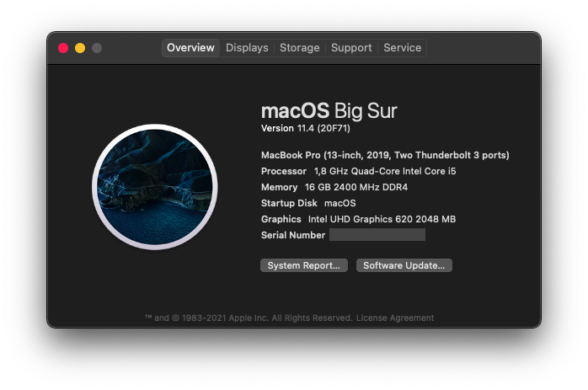Minimize window with the yellow button
588x390 pixels.
coord(80,48)
